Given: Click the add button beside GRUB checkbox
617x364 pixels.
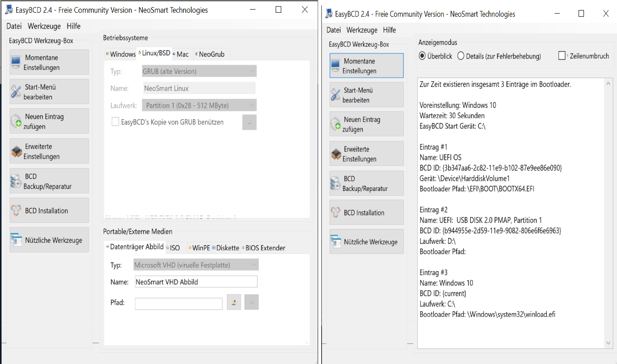Looking at the screenshot, I should [249, 122].
